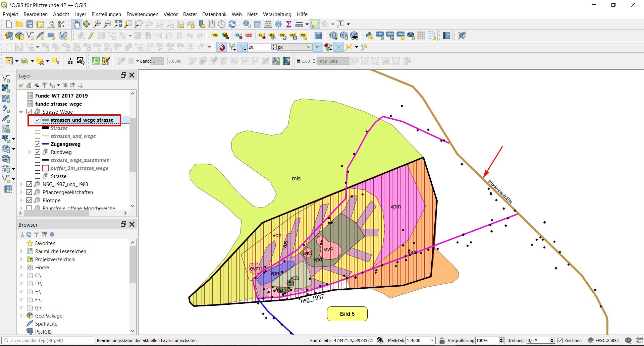Select the Pan Map hand tool
This screenshot has height=346, width=644.
pos(76,24)
